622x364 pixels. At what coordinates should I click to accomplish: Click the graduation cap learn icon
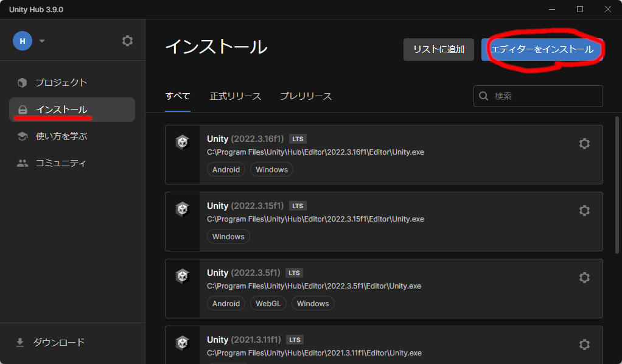(23, 136)
